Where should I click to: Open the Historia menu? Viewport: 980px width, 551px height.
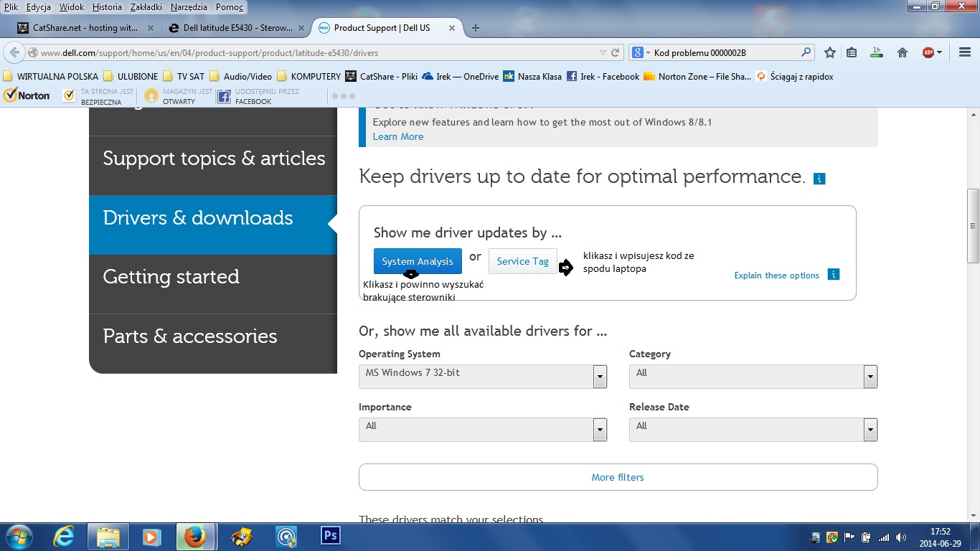[x=107, y=7]
